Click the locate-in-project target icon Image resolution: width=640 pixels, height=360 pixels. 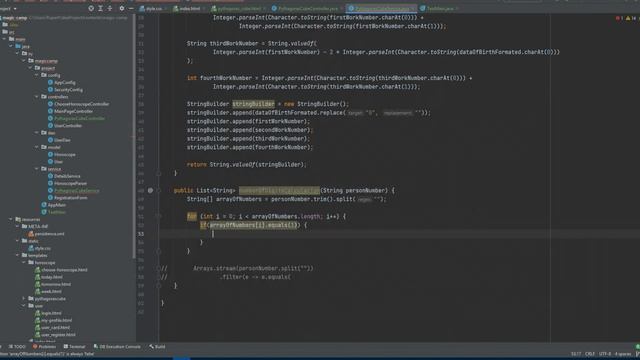click(91, 8)
